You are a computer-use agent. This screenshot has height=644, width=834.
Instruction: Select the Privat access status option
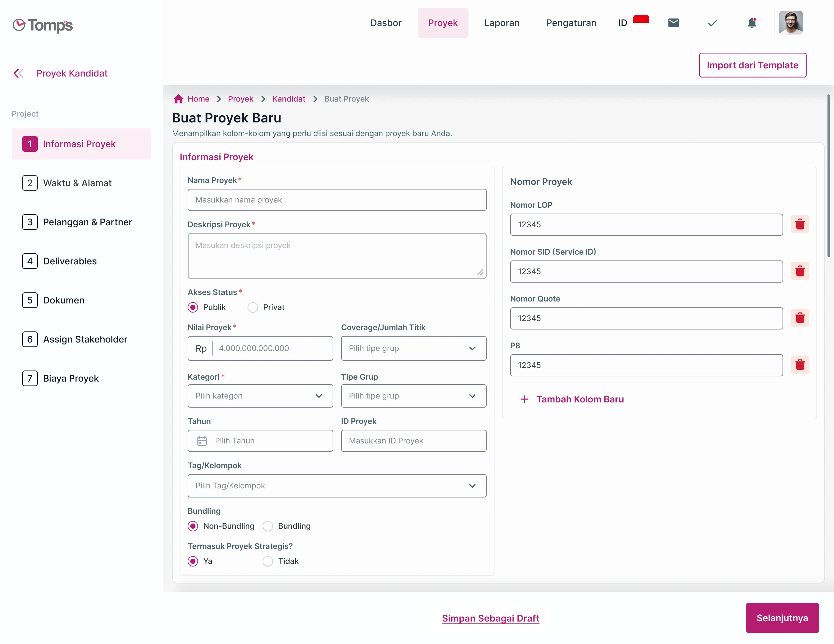(x=252, y=307)
